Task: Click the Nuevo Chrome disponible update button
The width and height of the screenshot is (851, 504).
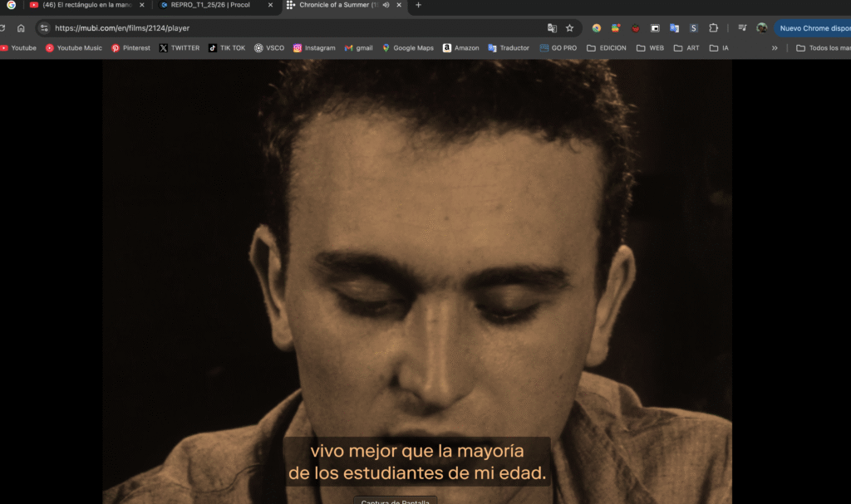Action: [x=814, y=27]
